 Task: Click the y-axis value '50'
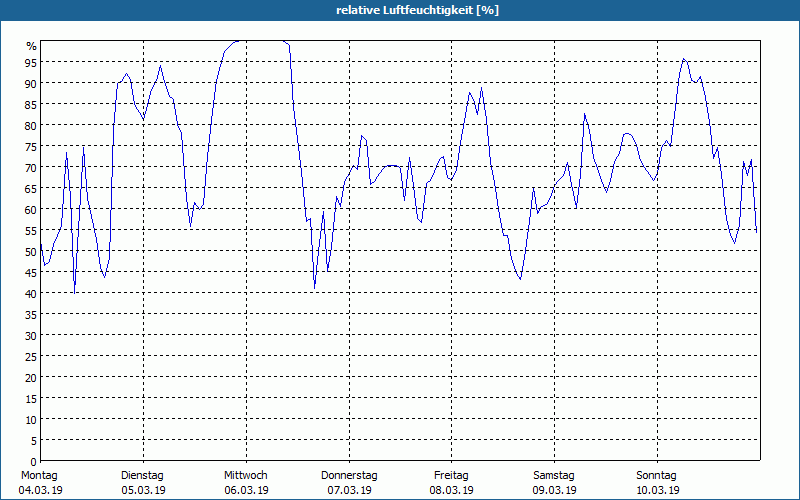[x=31, y=252]
